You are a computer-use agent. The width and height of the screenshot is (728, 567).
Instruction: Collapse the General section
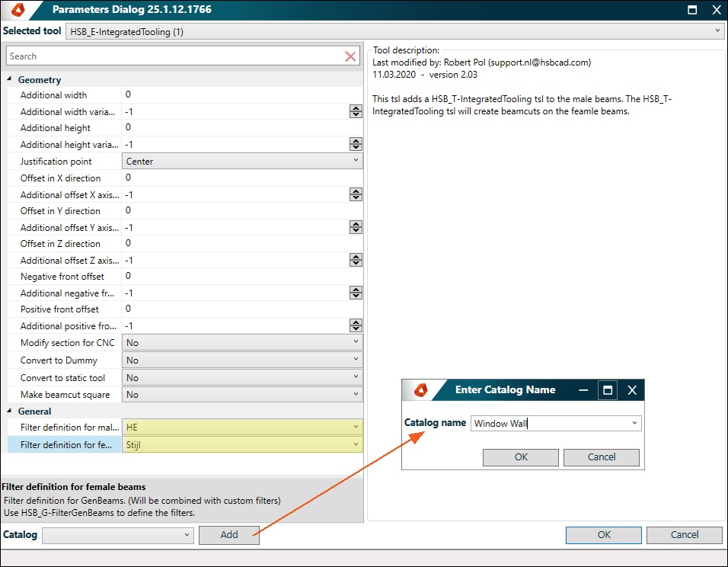[9, 411]
